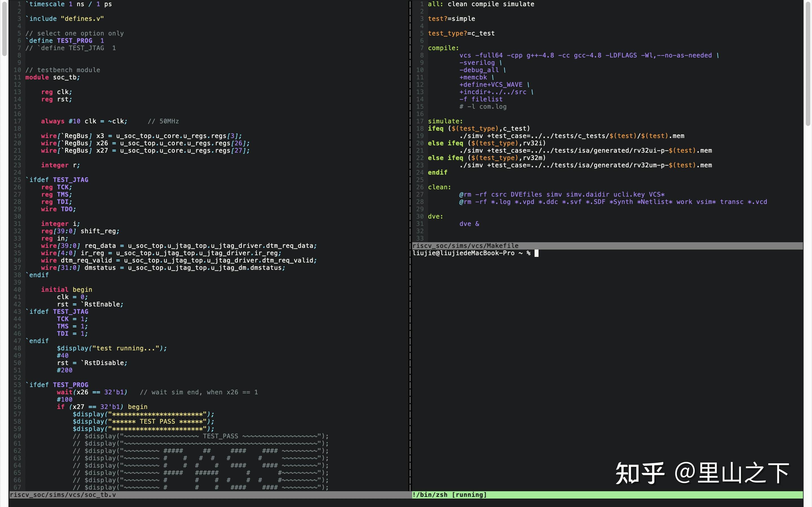Click the TEST PASS $display line
This screenshot has width=812, height=507.
[143, 421]
